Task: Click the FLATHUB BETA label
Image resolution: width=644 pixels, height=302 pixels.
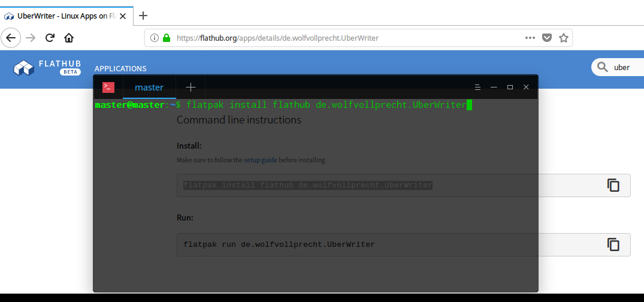Action: 59,67
